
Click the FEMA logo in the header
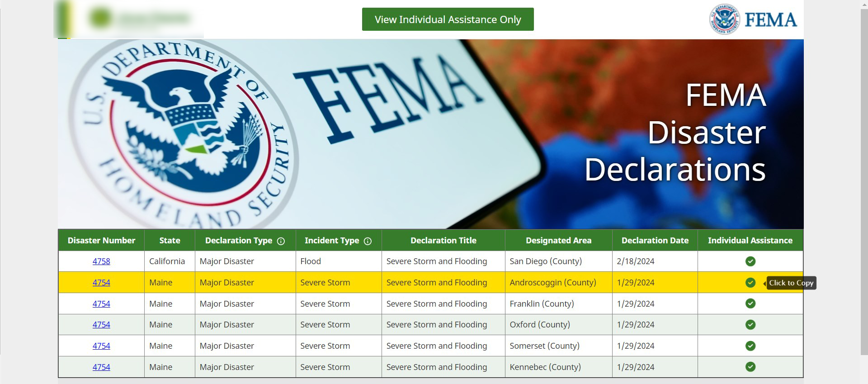753,19
